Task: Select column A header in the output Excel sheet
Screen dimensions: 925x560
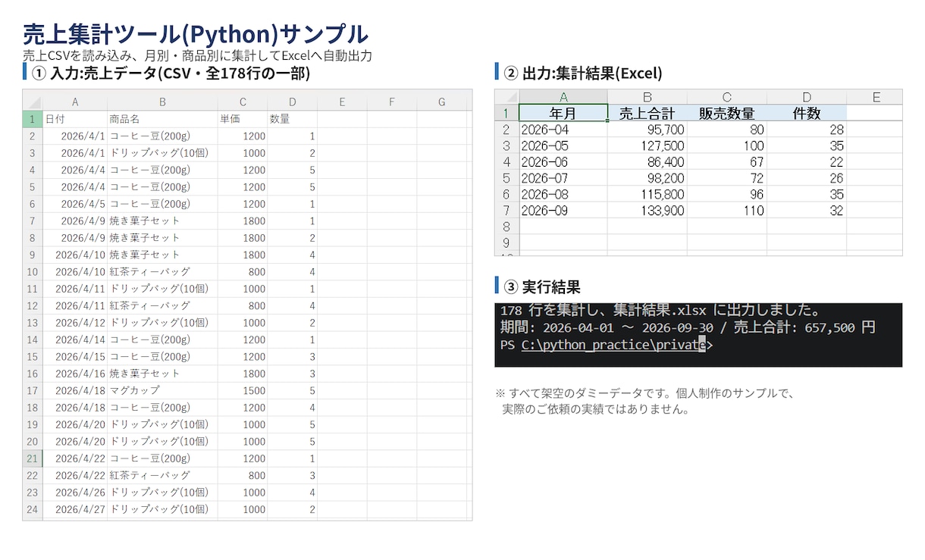Action: (563, 97)
